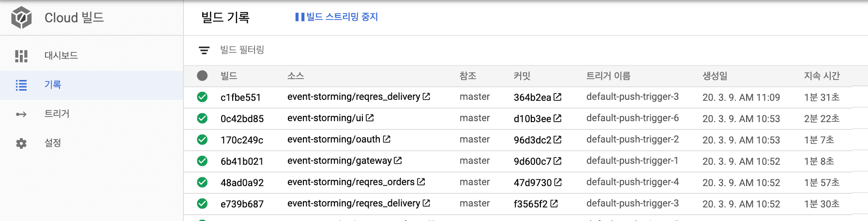Image resolution: width=868 pixels, height=221 pixels.
Task: Click green success icon for build 170c249c
Action: tap(202, 140)
